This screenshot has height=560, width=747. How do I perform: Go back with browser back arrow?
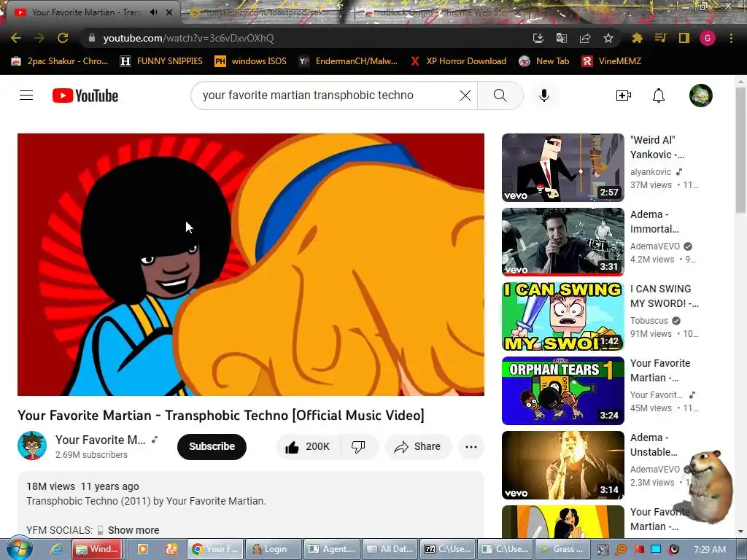(16, 38)
